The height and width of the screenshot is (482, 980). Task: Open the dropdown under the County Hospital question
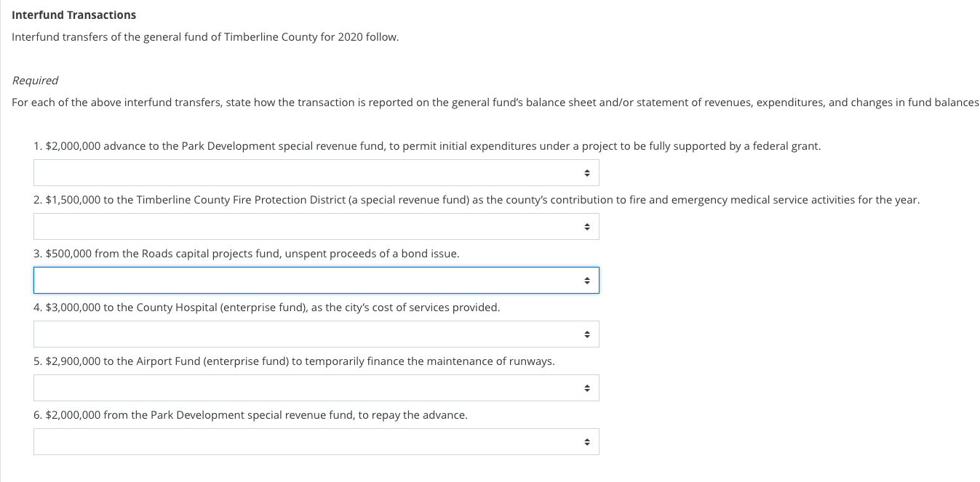click(316, 334)
